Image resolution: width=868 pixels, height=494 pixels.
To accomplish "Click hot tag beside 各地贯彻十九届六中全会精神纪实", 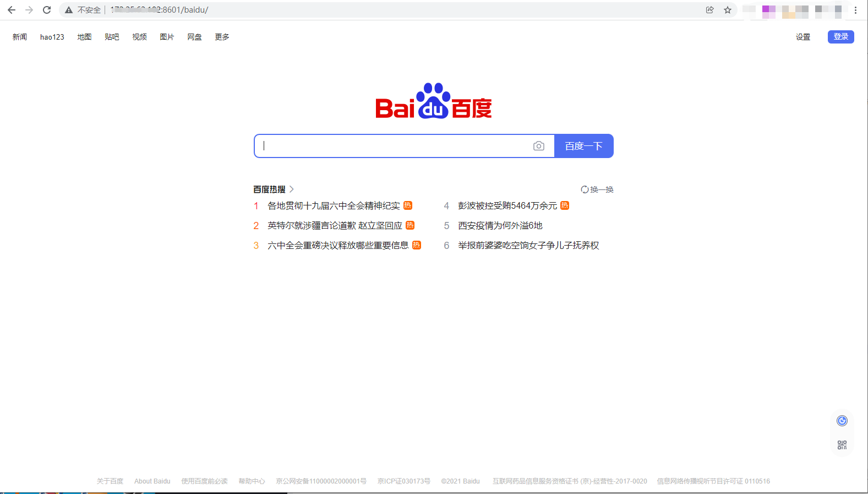I will (408, 205).
